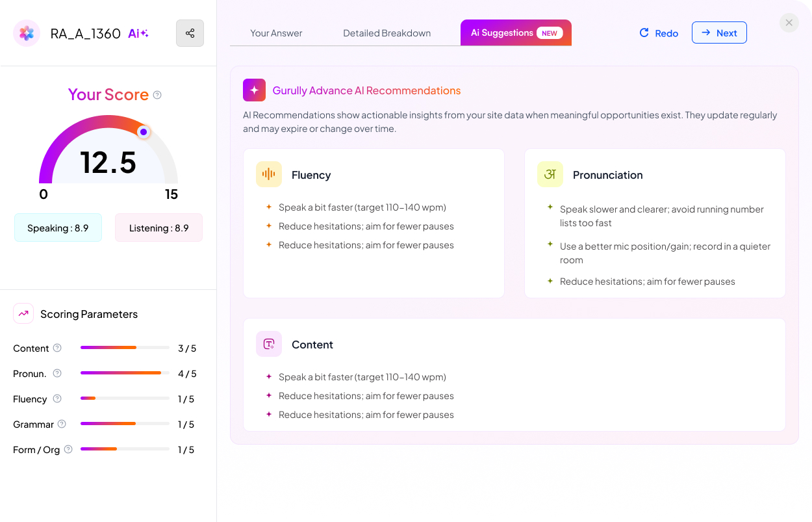Click the help icon beside Your Score
The width and height of the screenshot is (812, 522).
click(157, 95)
